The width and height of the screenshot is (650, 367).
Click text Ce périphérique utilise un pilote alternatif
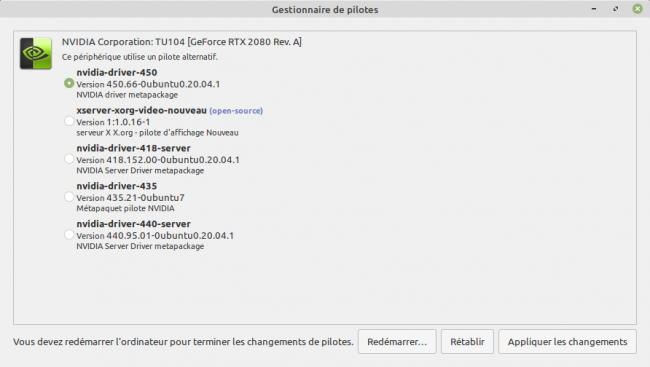pyautogui.click(x=140, y=57)
